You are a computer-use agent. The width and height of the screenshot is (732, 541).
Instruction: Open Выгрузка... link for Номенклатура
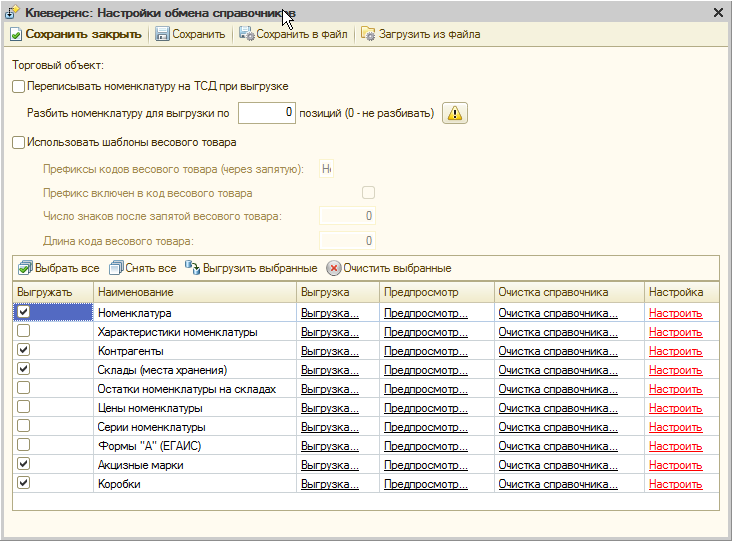330,313
